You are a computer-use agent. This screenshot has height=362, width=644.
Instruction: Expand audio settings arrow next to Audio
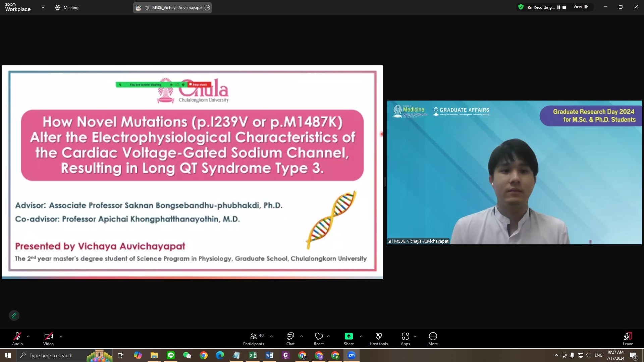[28, 336]
